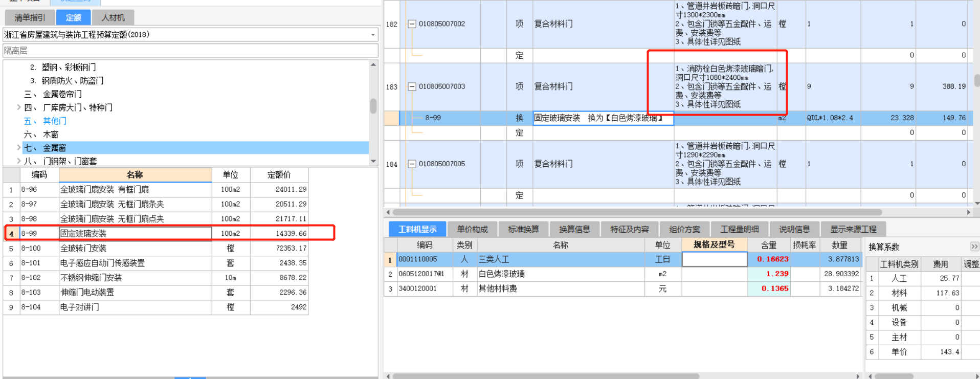Viewport: 980px width, 379px height.
Task: Select tree item 三、金属卷帘门
Action: (x=53, y=94)
